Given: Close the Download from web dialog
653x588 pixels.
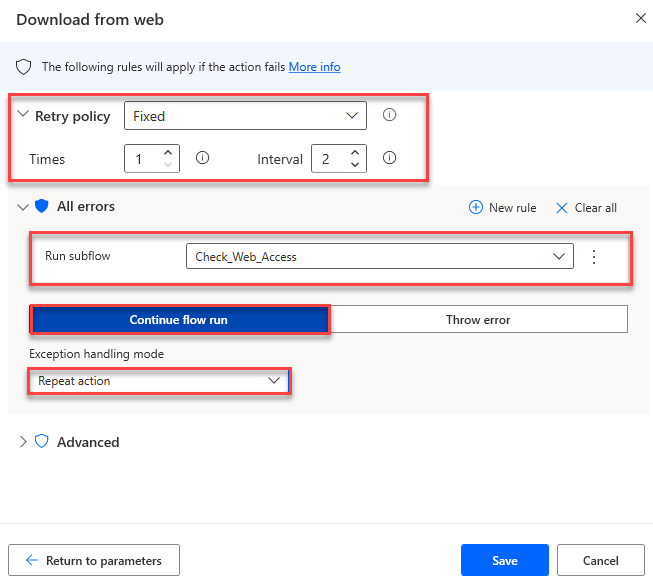Looking at the screenshot, I should pyautogui.click(x=641, y=18).
